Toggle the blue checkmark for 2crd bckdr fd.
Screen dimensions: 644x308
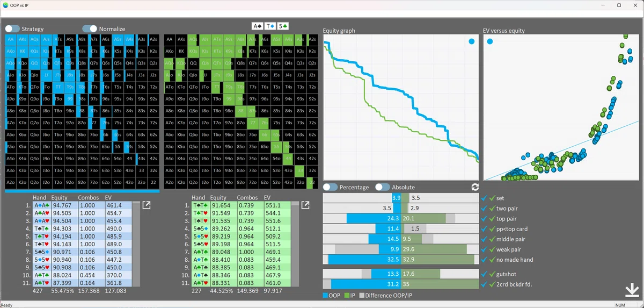pyautogui.click(x=484, y=284)
